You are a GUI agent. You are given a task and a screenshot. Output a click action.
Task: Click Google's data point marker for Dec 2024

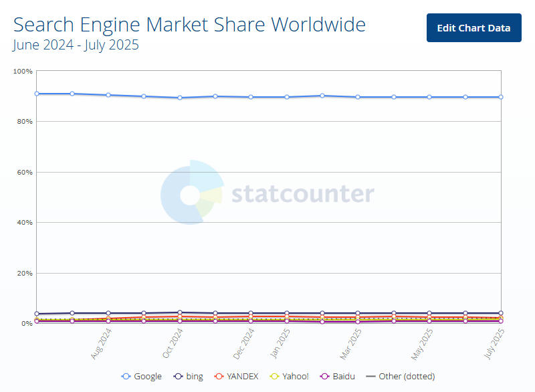pos(251,97)
